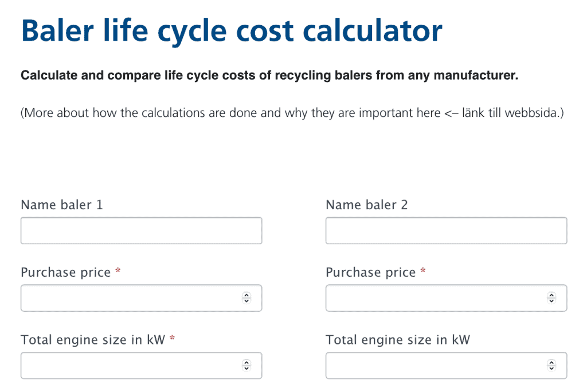Decrement baler 2 Purchase price stepper down
587x392 pixels.
551,300
